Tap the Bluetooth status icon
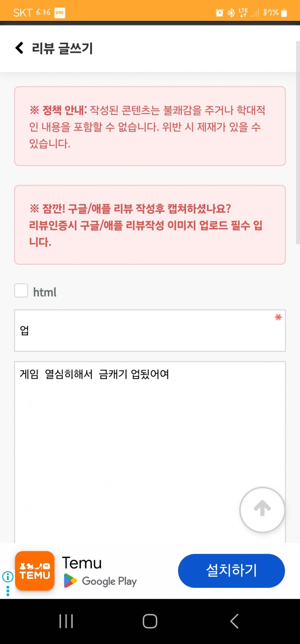Screen dimensions: 300x644 click(231, 13)
